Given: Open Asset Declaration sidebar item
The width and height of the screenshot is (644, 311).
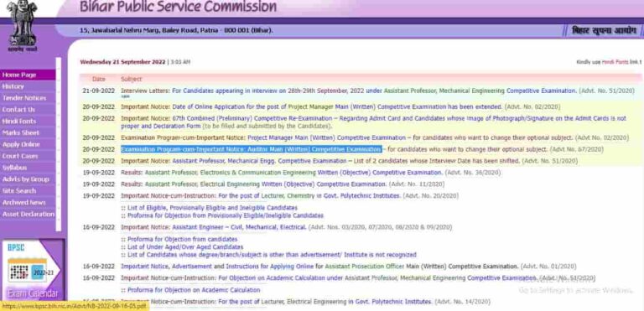Looking at the screenshot, I should [29, 214].
